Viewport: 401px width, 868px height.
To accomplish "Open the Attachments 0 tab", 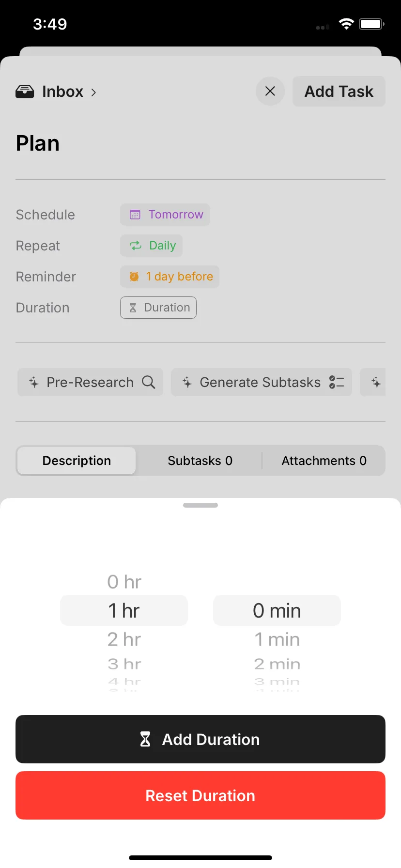I will pyautogui.click(x=324, y=461).
